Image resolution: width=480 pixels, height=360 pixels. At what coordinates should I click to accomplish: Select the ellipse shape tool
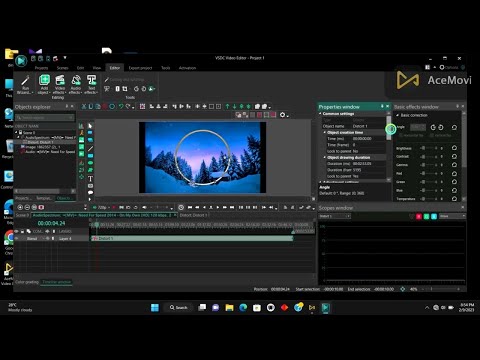coord(90,163)
